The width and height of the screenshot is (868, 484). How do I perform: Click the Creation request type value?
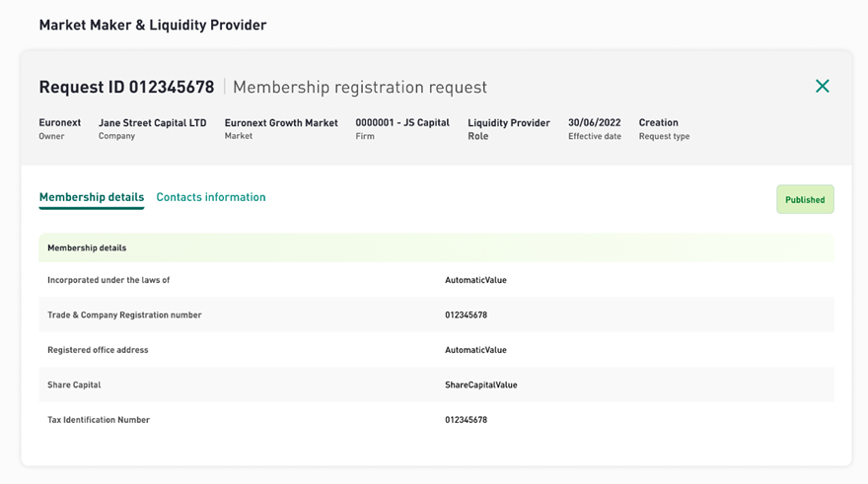(659, 123)
